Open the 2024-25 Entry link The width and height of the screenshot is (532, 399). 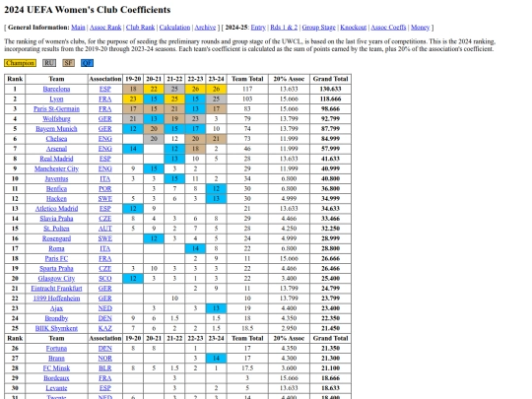pyautogui.click(x=258, y=28)
